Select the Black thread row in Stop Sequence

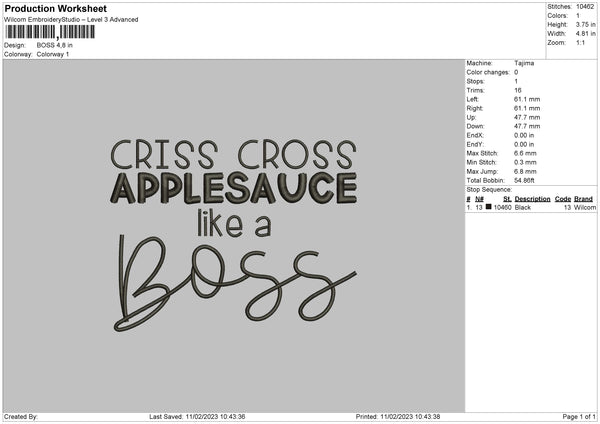tap(530, 207)
